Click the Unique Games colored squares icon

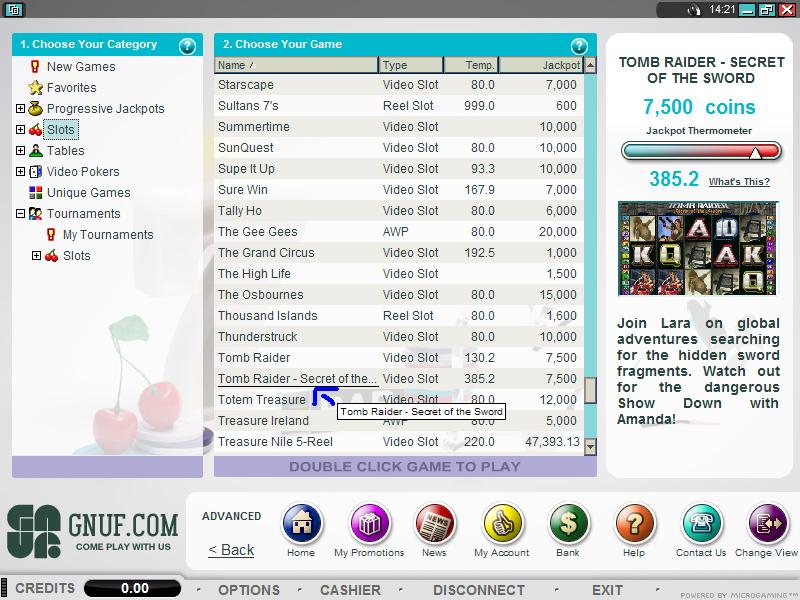36,192
